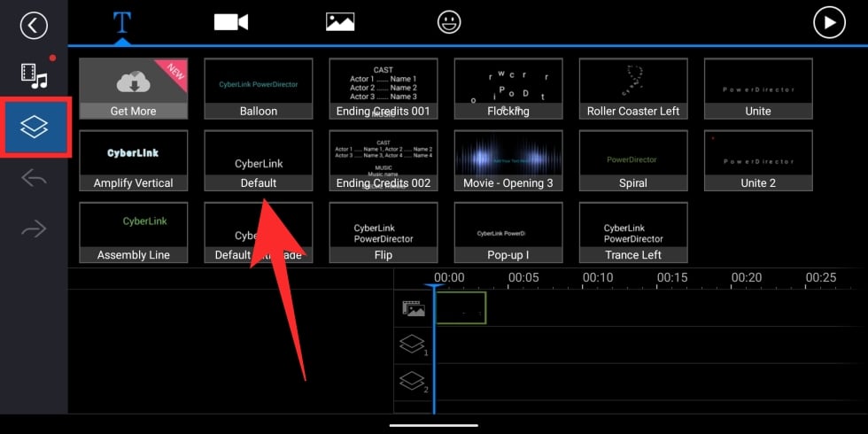Choose the Default title template

(258, 160)
